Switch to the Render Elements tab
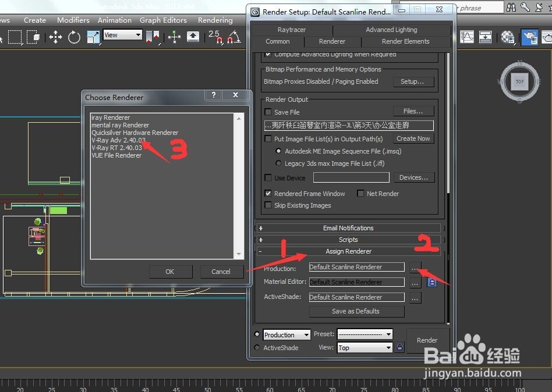Viewport: 552px width, 392px height. pos(405,41)
